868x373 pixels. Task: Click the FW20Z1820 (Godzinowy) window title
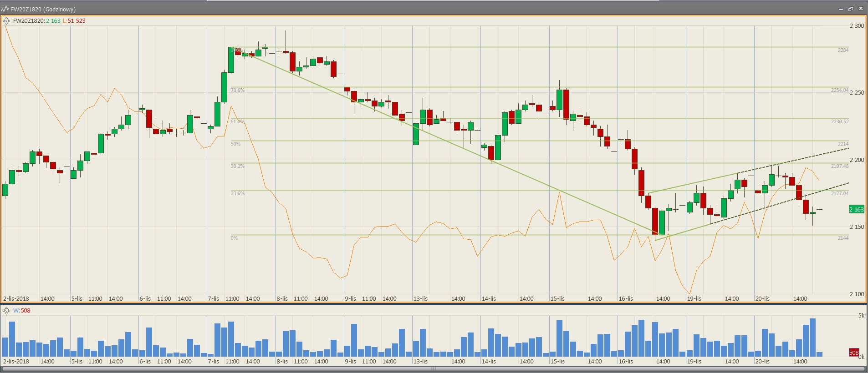[x=43, y=9]
